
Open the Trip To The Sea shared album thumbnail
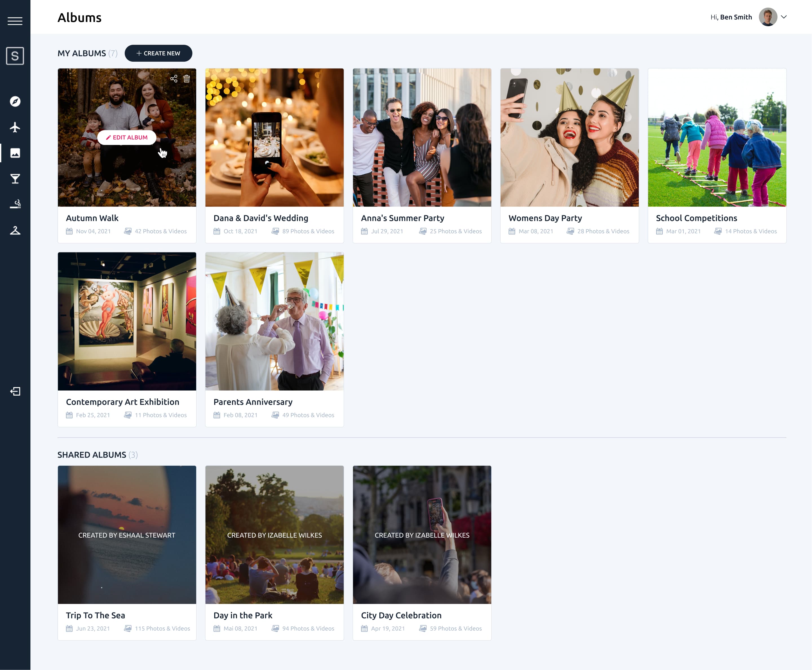point(127,535)
